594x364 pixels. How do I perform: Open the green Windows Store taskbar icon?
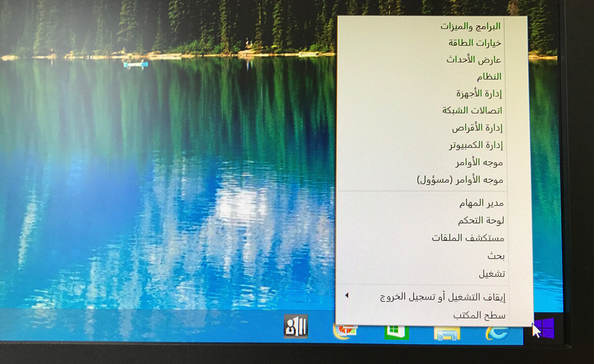(x=397, y=332)
